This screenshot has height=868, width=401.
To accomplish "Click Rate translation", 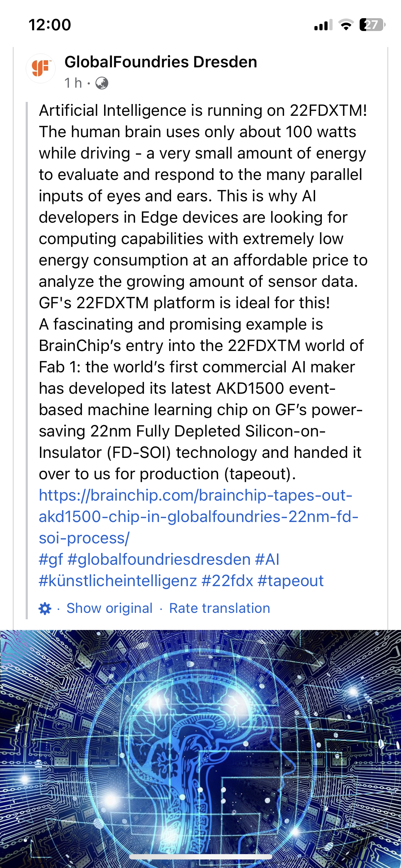I will [220, 608].
